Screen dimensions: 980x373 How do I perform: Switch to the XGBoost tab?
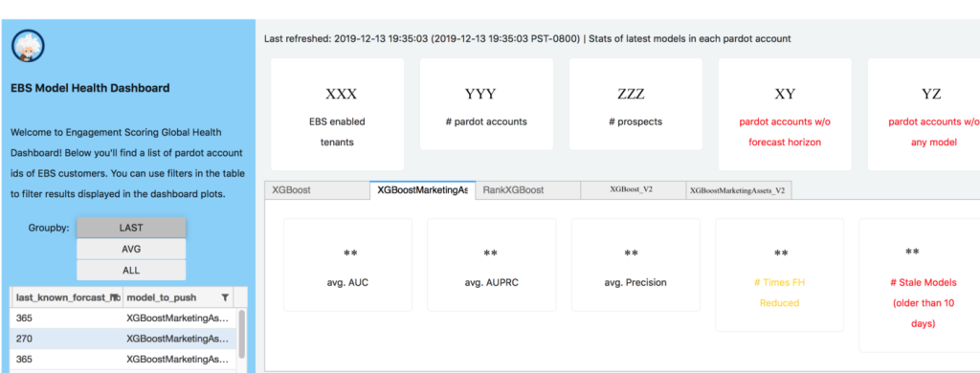tap(317, 190)
